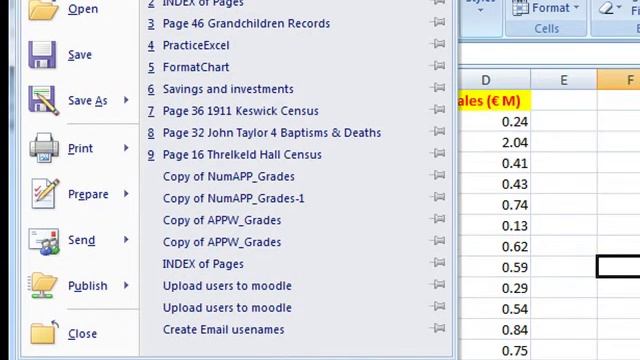
Task: Pin Savings and investments document
Action: pos(438,87)
